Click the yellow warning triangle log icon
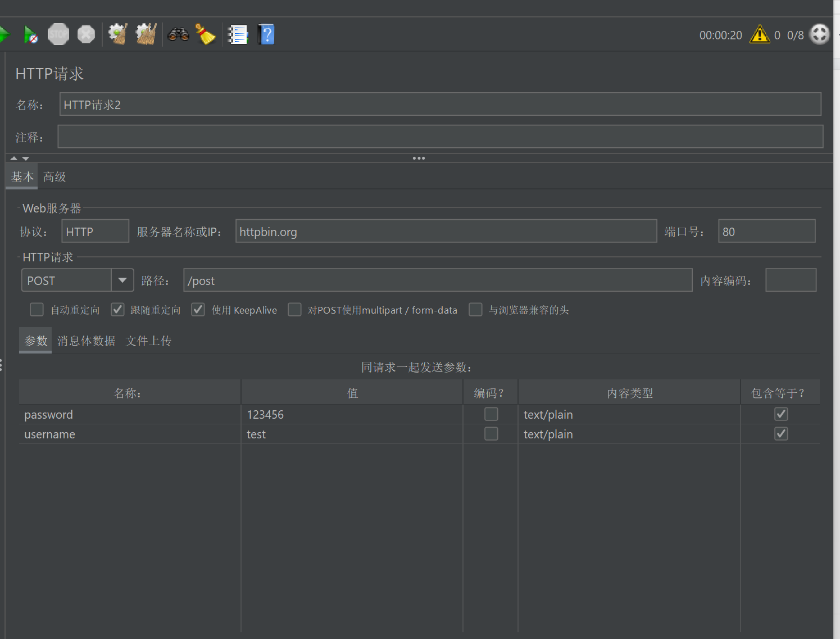The image size is (840, 639). (x=760, y=34)
